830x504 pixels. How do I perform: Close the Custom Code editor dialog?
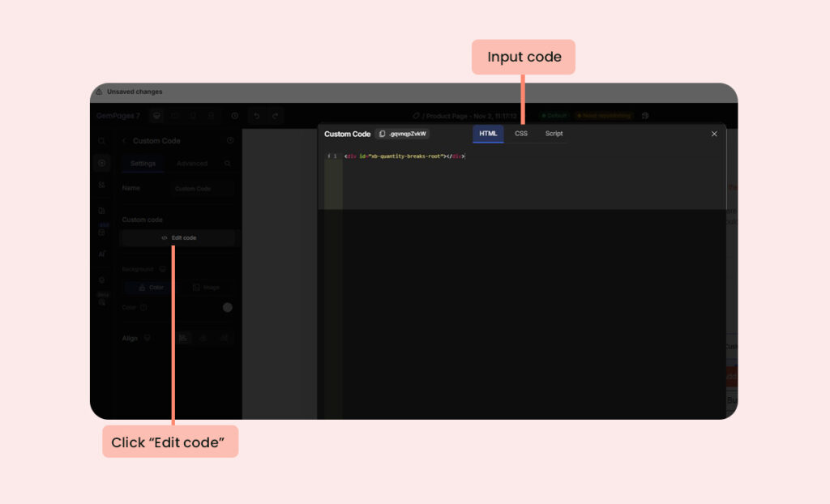click(x=714, y=134)
